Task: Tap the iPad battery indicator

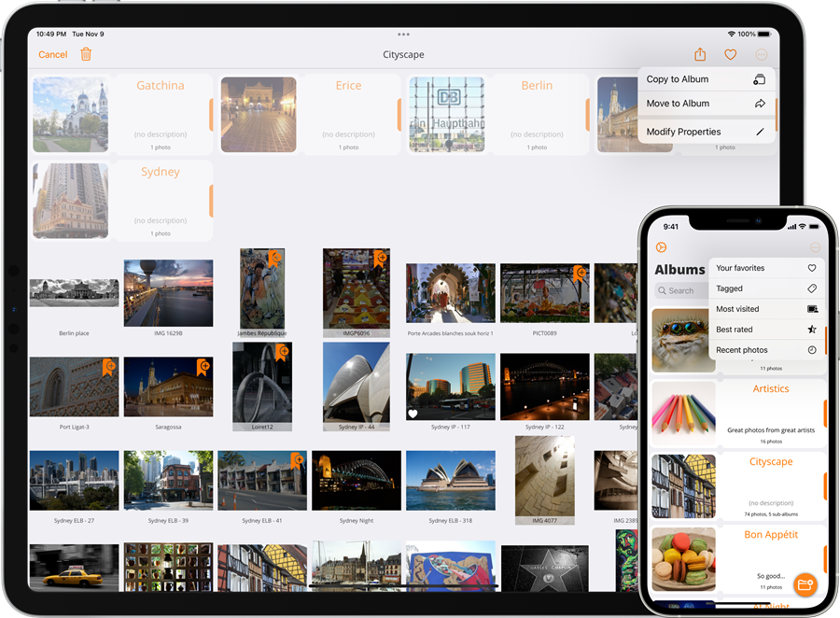Action: tap(764, 34)
